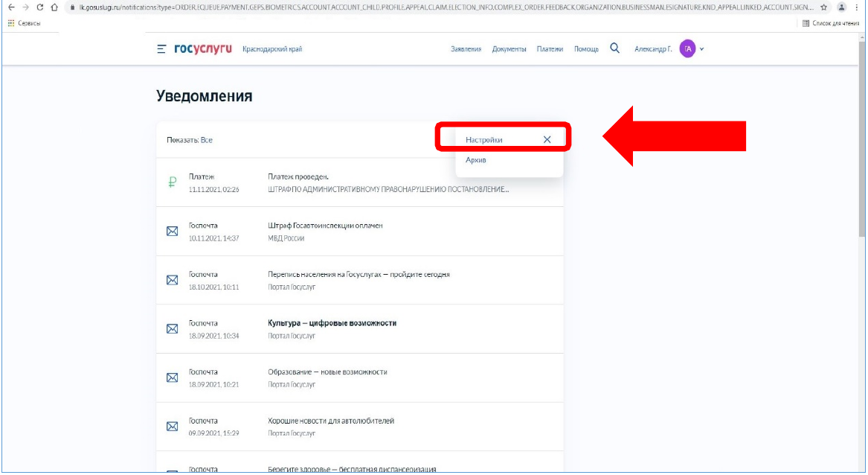Click envelope icon of Хорошие новости row
The image size is (868, 475).
tap(172, 426)
